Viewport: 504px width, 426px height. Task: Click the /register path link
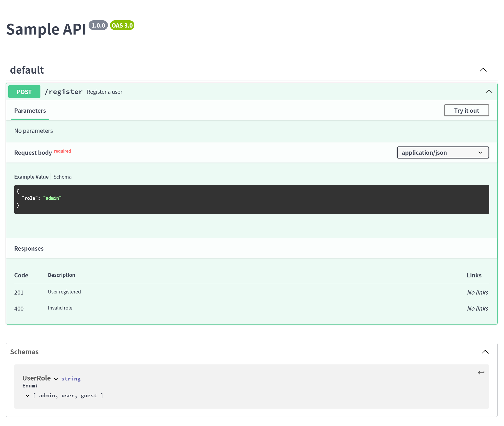click(x=64, y=91)
